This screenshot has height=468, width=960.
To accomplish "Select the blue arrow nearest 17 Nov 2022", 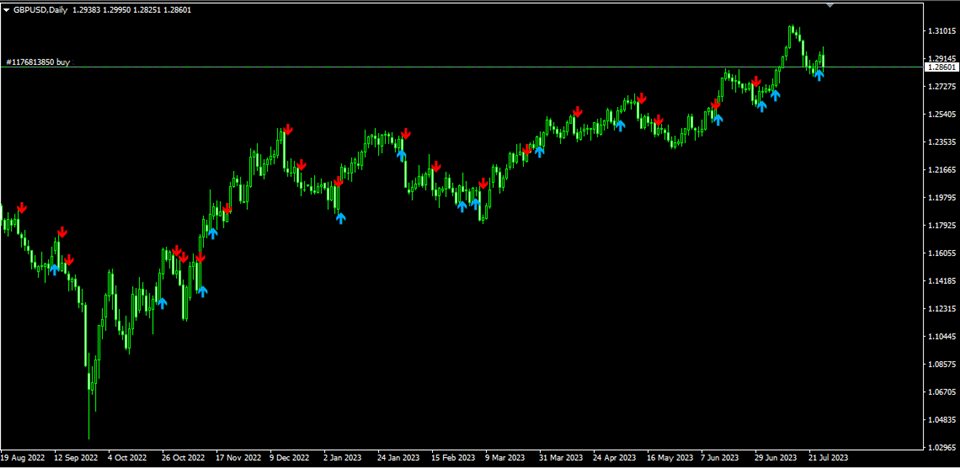I will click(x=213, y=233).
